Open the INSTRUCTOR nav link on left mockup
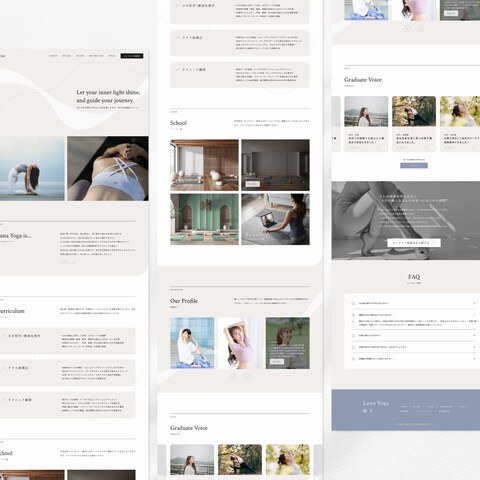480x480 pixels. 96,56
